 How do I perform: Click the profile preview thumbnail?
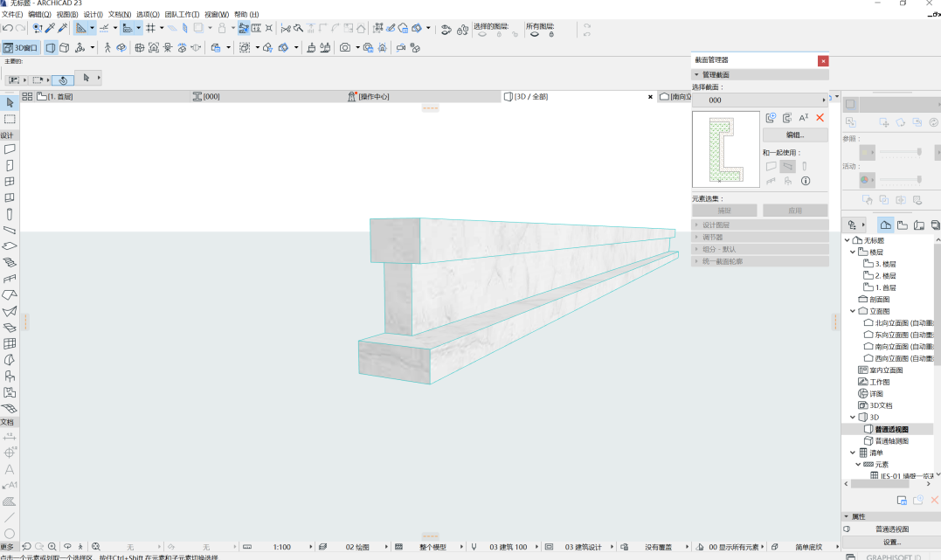725,149
